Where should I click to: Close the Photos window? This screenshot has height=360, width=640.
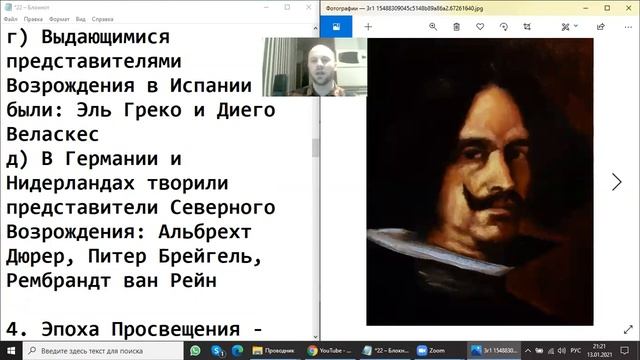tap(629, 8)
